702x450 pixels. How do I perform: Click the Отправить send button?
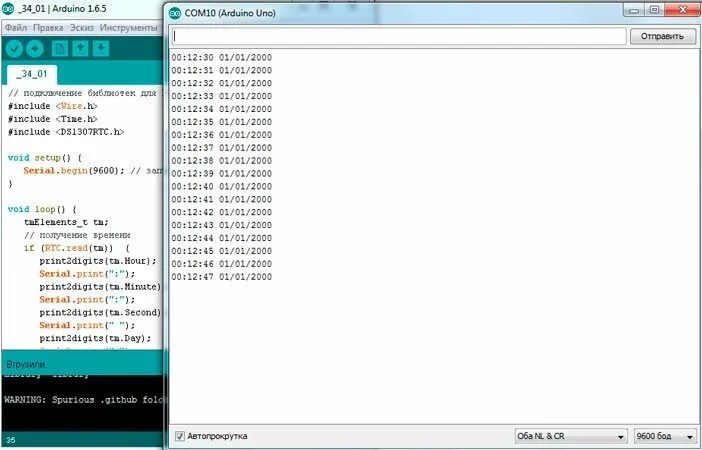coord(662,36)
